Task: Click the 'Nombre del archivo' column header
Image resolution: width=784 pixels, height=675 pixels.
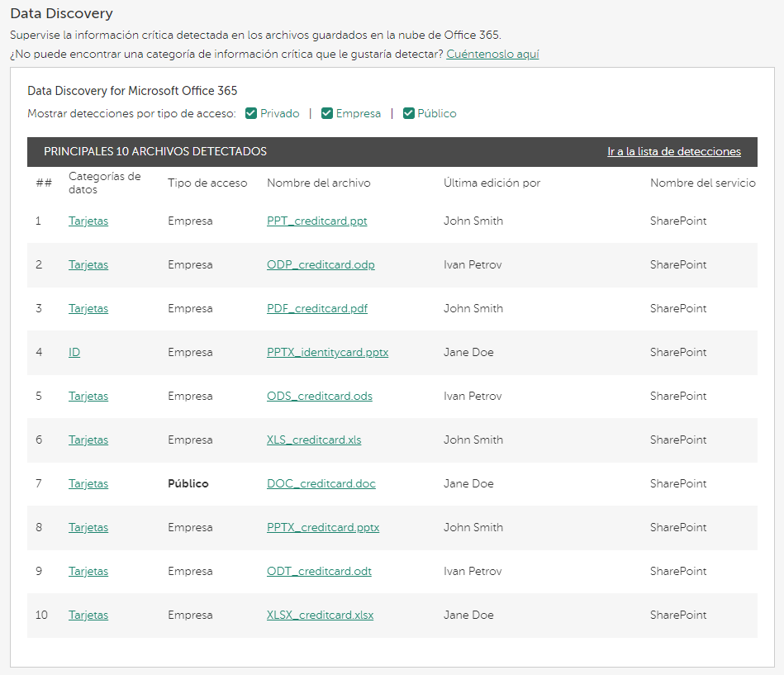Action: (318, 183)
